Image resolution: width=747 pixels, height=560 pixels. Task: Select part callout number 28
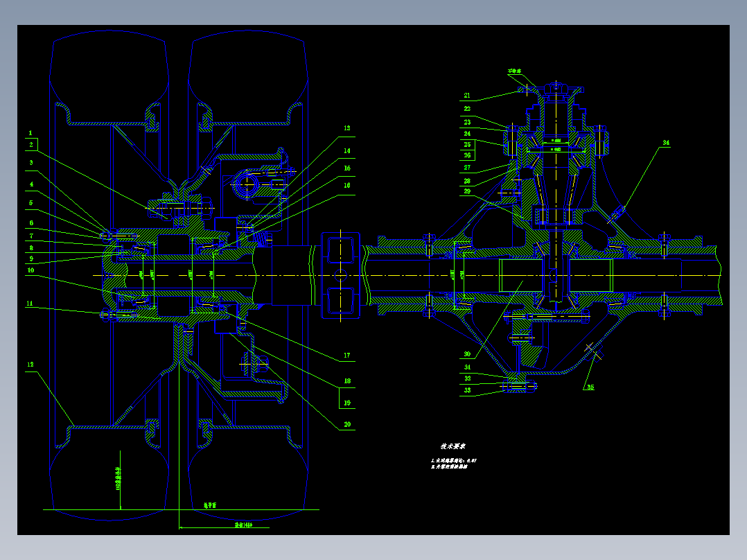[467, 181]
